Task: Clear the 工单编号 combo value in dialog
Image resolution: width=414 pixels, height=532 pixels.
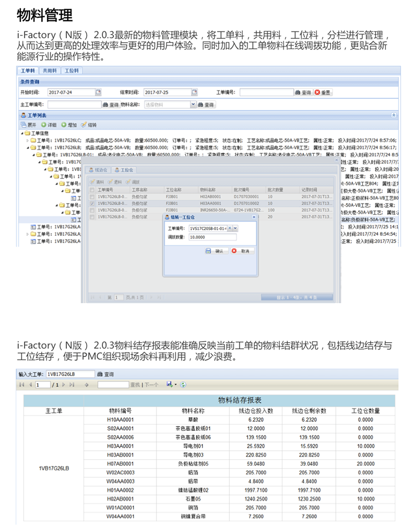Action: (x=230, y=228)
